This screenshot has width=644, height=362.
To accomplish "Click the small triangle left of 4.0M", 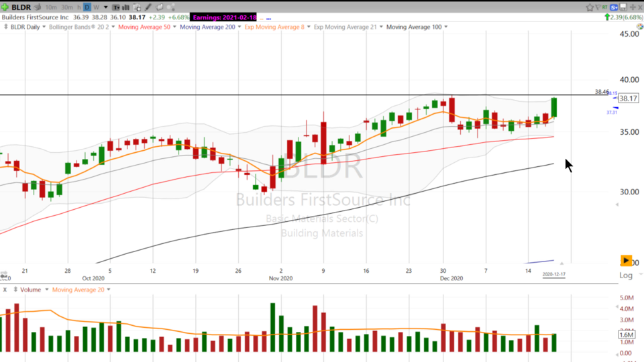I will click(617, 307).
